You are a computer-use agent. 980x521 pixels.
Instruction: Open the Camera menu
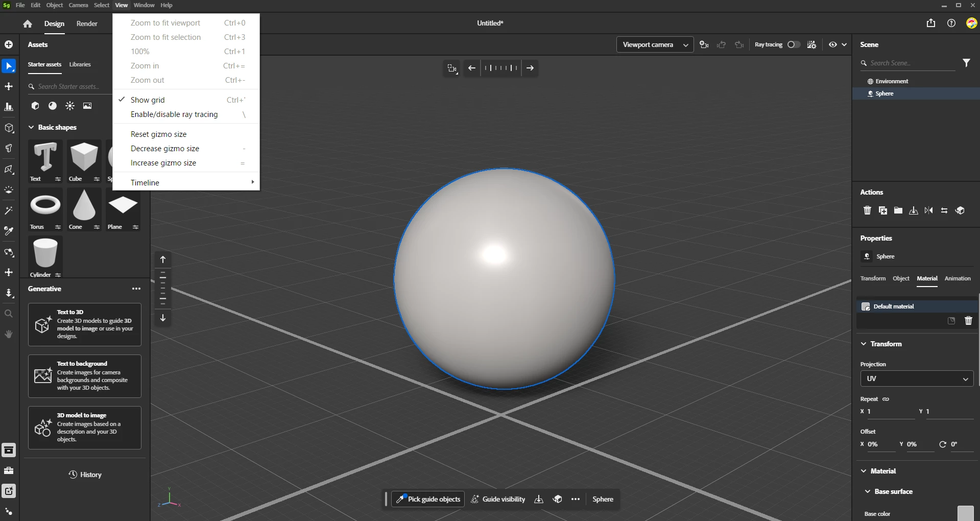[x=78, y=5]
